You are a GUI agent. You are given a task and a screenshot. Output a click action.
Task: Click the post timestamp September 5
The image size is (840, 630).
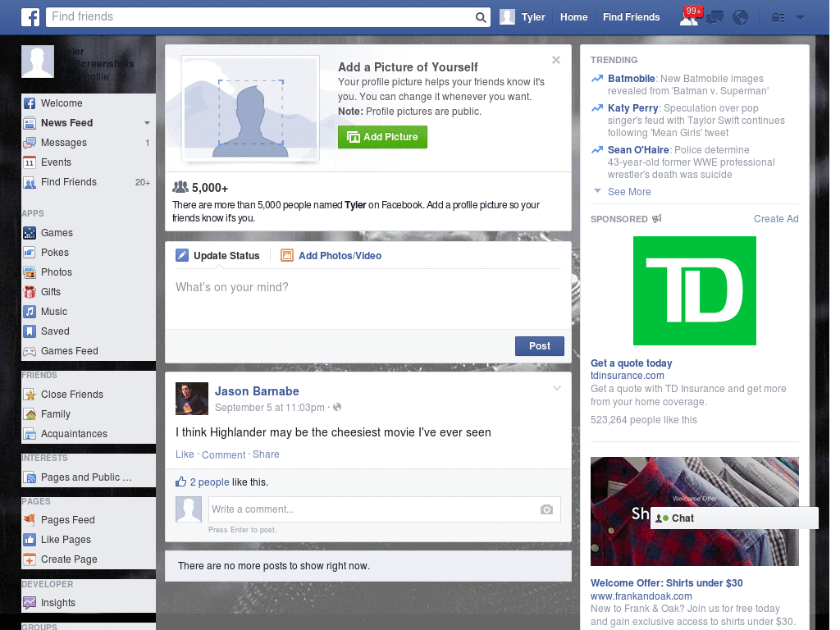click(269, 408)
